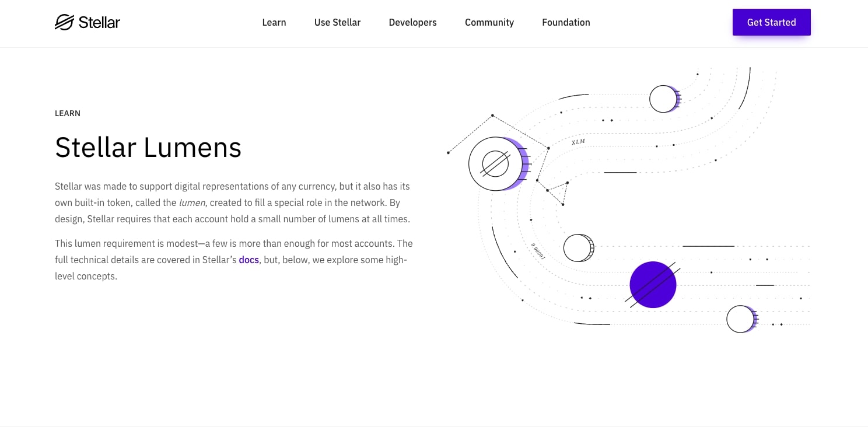Image resolution: width=868 pixels, height=444 pixels.
Task: Click the small white coin in the middle
Action: tap(577, 248)
